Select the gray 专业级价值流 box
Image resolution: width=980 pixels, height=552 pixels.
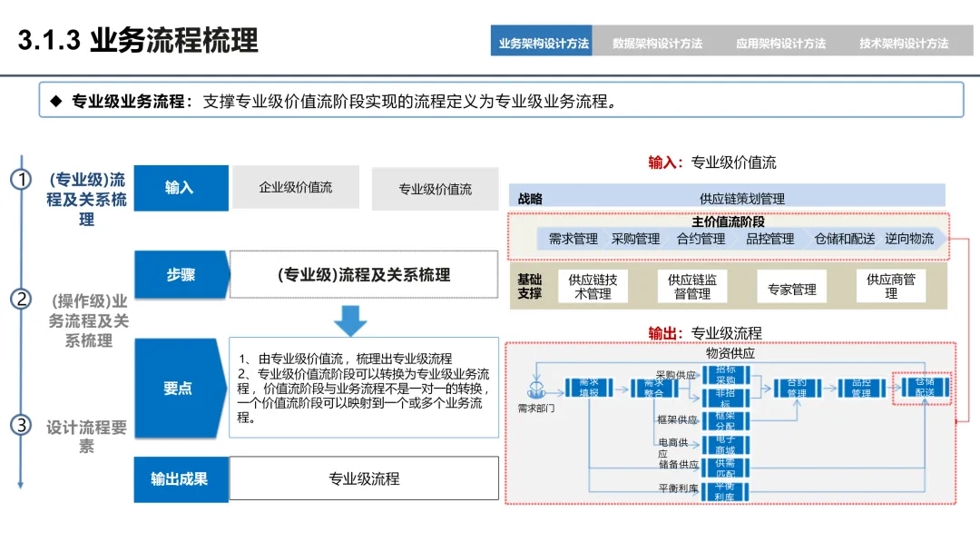[435, 189]
